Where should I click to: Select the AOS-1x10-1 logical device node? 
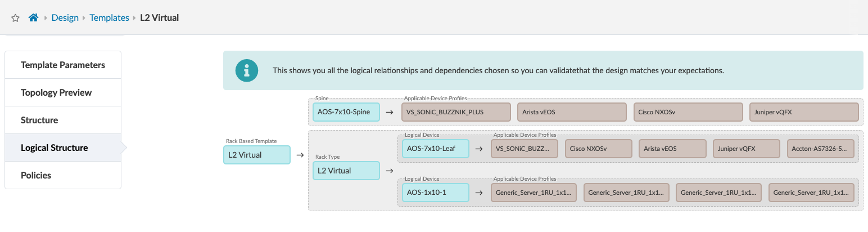pos(435,193)
